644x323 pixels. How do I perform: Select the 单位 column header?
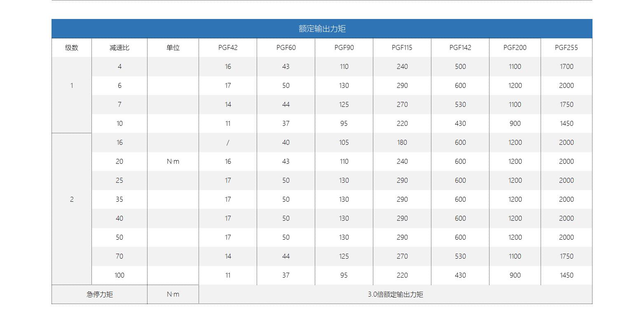click(x=173, y=47)
